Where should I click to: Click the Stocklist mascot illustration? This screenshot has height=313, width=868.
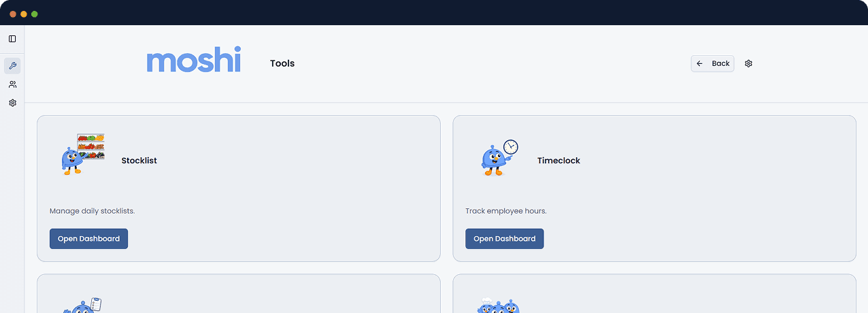coord(82,154)
